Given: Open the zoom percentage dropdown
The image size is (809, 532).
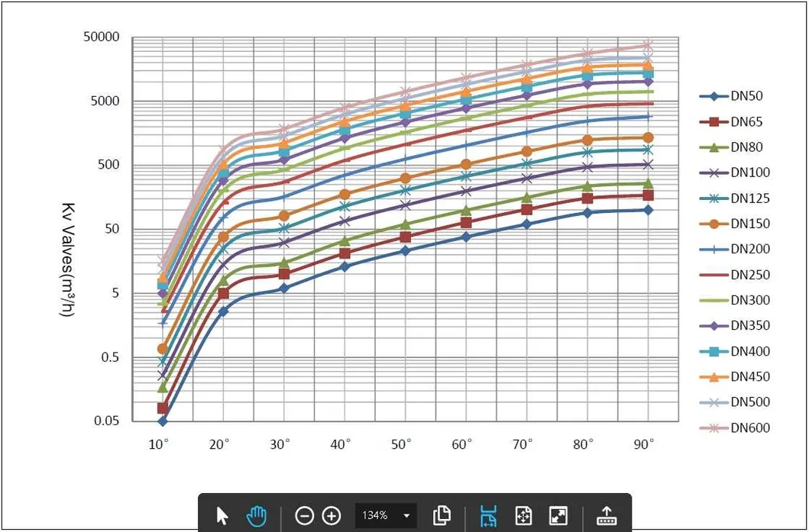Looking at the screenshot, I should 405,516.
